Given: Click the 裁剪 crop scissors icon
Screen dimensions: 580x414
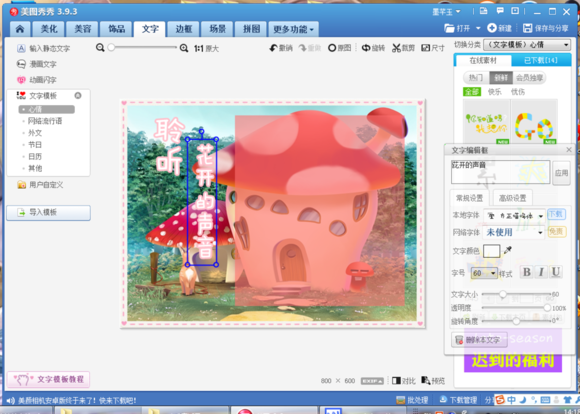Looking at the screenshot, I should click(x=396, y=48).
